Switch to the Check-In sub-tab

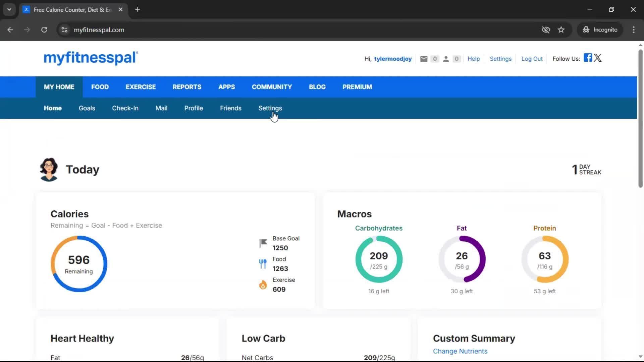[125, 108]
